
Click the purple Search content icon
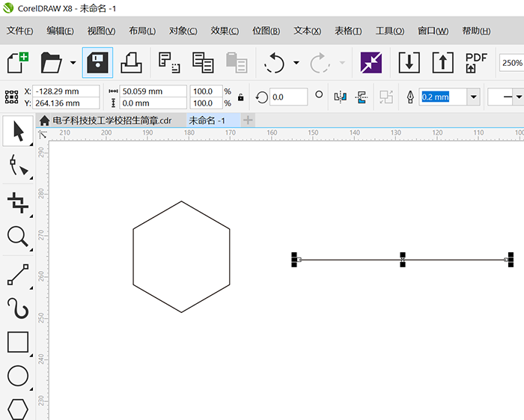[371, 62]
